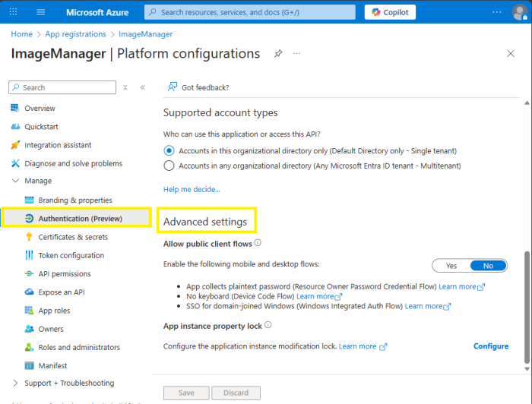Open Integration assistant rocket icon
This screenshot has height=404, width=532.
point(15,145)
